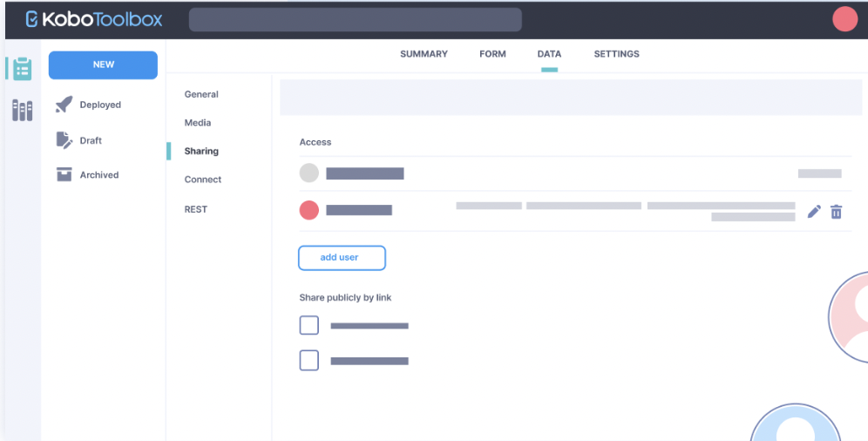
Task: Switch to the SETTINGS tab
Action: pyautogui.click(x=617, y=54)
